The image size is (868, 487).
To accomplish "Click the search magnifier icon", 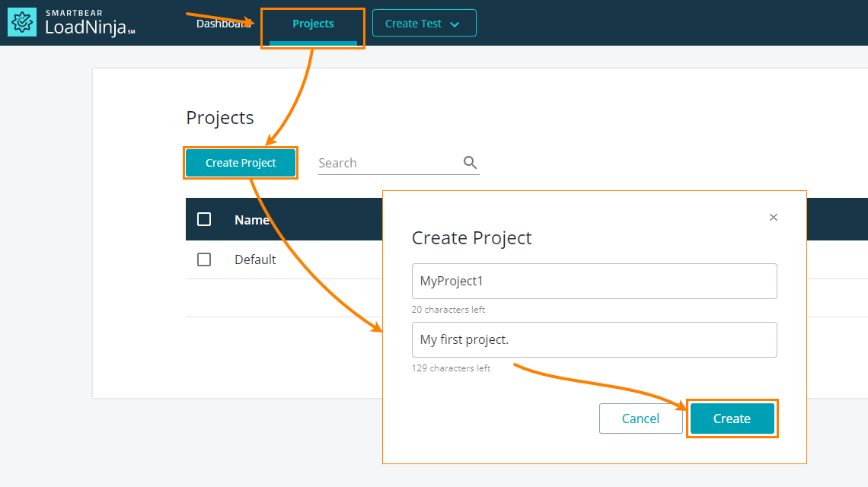I will (x=470, y=162).
